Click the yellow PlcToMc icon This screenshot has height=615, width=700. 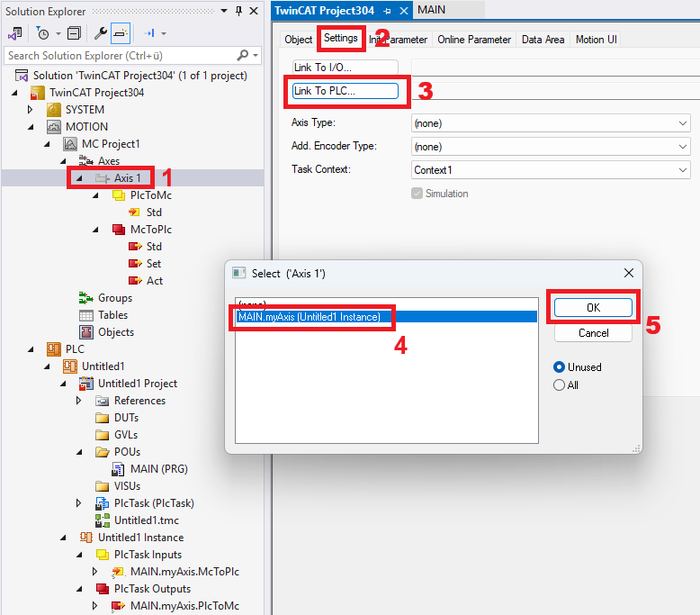tap(118, 195)
